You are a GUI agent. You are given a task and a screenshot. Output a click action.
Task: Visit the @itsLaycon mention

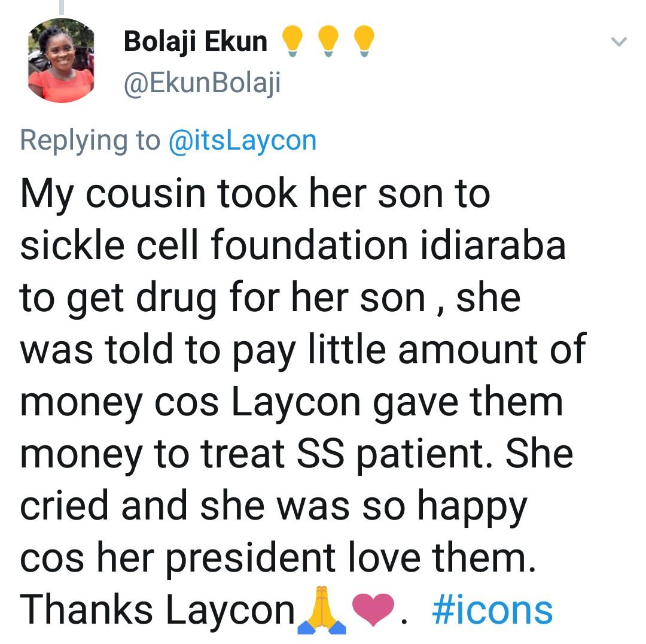[242, 141]
